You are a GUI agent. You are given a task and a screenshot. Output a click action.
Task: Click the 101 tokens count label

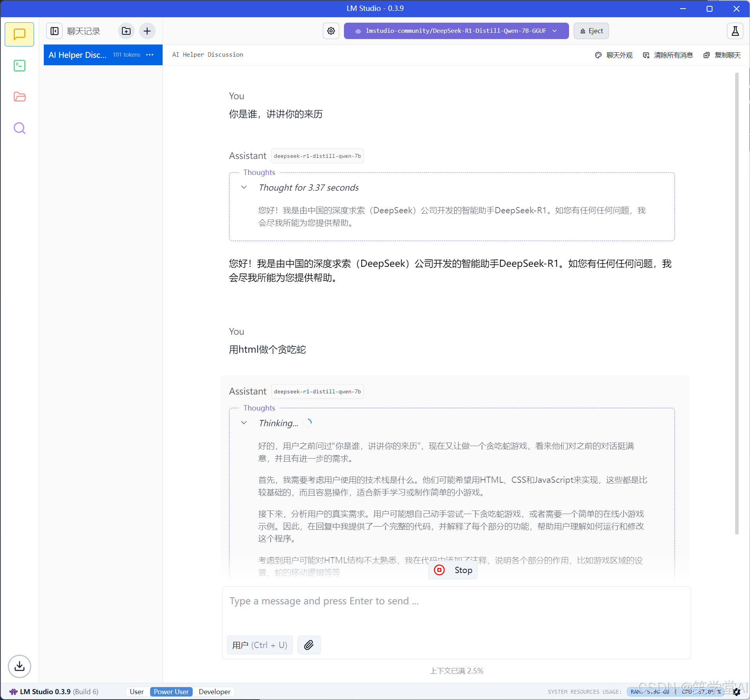coord(127,55)
